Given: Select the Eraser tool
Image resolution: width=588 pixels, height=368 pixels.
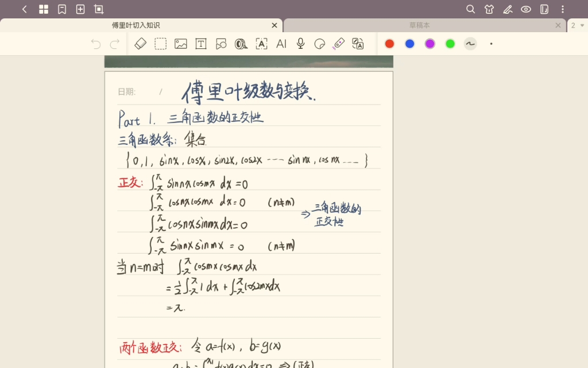Looking at the screenshot, I should point(140,44).
